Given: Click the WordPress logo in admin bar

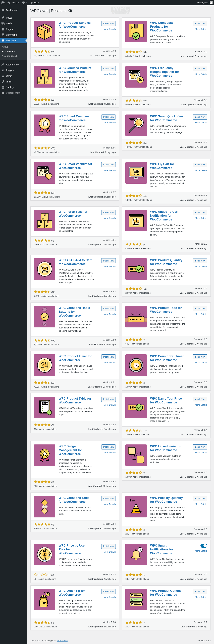Looking at the screenshot, I should point(3,3).
